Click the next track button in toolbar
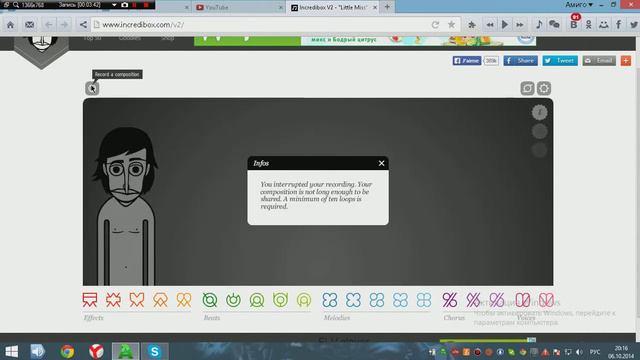The height and width of the screenshot is (360, 640). click(x=520, y=25)
